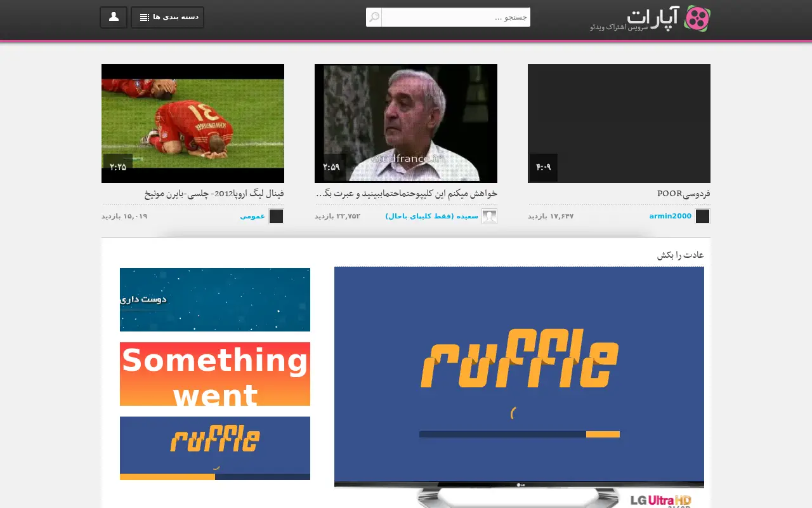
Task: Visit the armin2000 channel link
Action: (670, 216)
